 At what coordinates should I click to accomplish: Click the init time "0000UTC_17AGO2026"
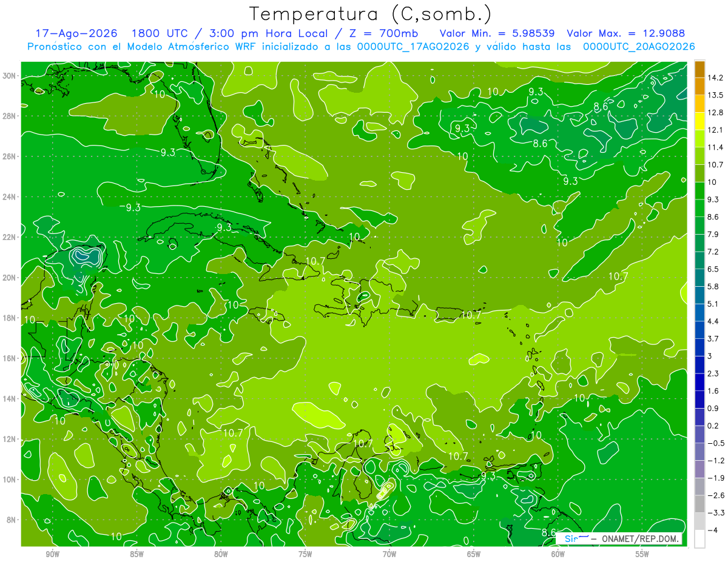(x=414, y=47)
